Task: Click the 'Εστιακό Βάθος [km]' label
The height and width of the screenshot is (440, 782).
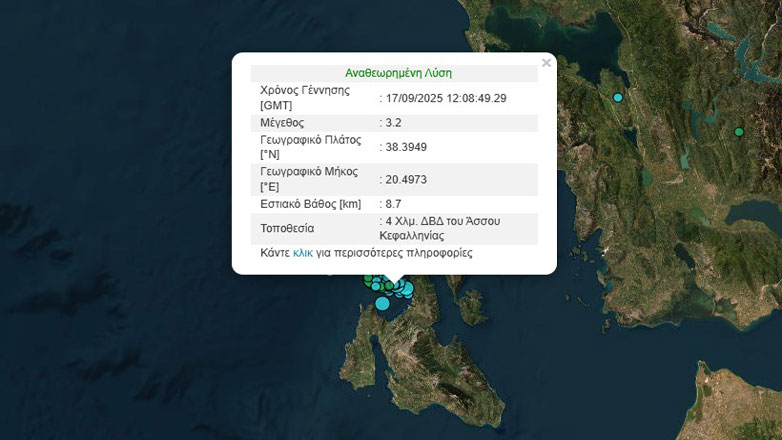Action: click(x=310, y=204)
